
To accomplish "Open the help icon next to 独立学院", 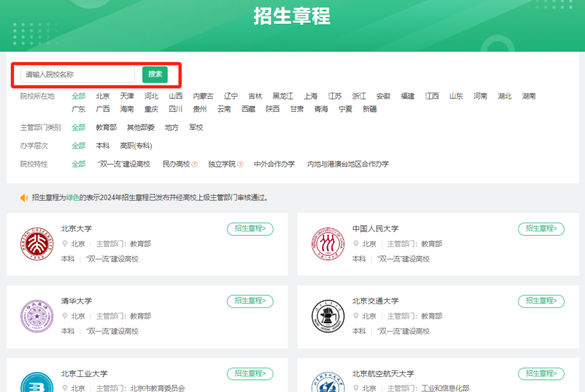I will (x=240, y=165).
